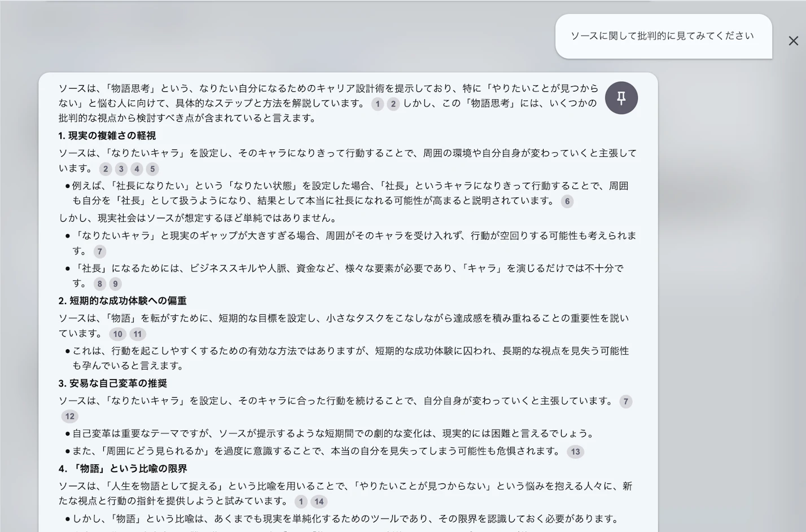Image resolution: width=806 pixels, height=532 pixels.
Task: Open citation 1 after the opening summary
Action: coord(377,104)
